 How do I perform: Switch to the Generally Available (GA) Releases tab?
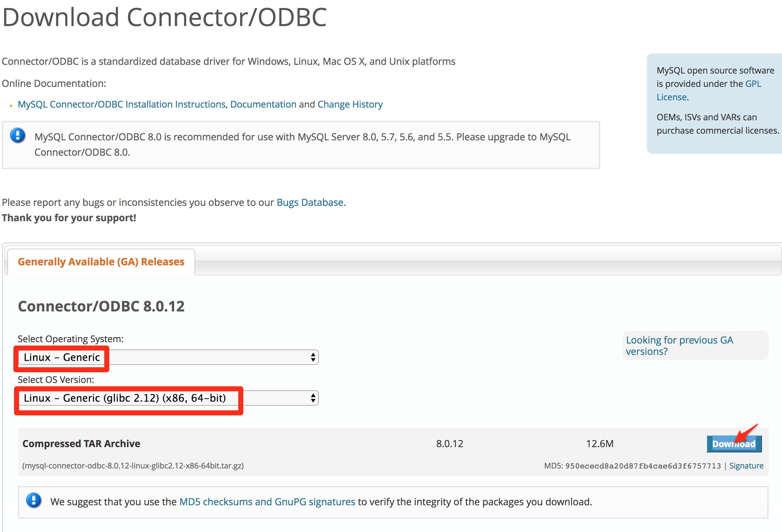[101, 262]
